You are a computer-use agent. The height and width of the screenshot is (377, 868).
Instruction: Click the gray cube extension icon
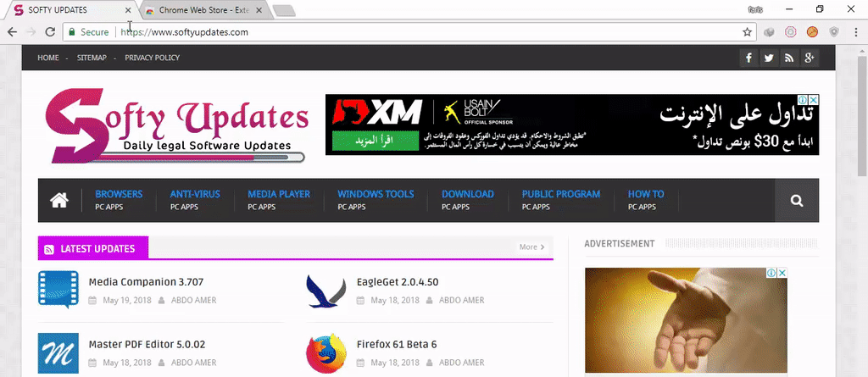coord(769,32)
